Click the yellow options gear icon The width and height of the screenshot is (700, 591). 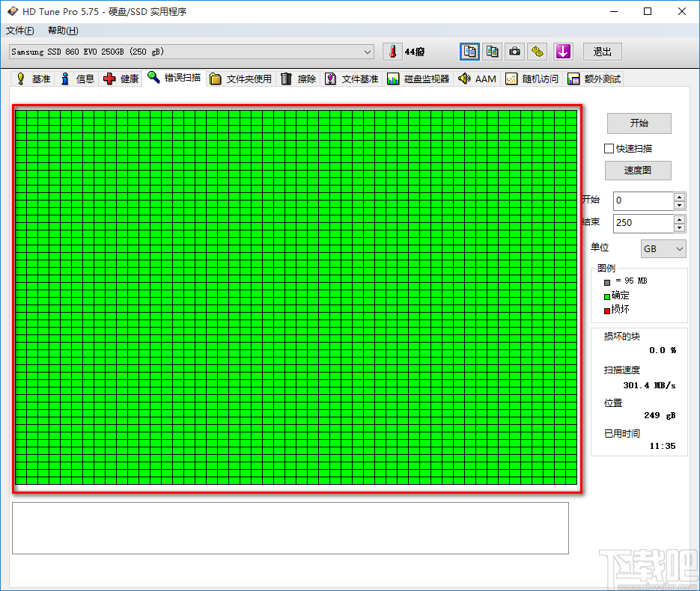(x=538, y=52)
